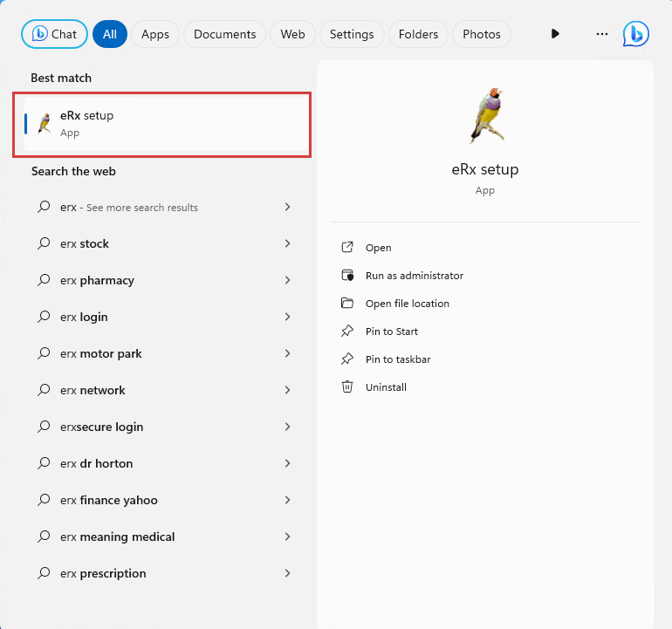Viewport: 672px width, 629px height.
Task: Click the Uninstall trash icon
Action: coord(347,386)
